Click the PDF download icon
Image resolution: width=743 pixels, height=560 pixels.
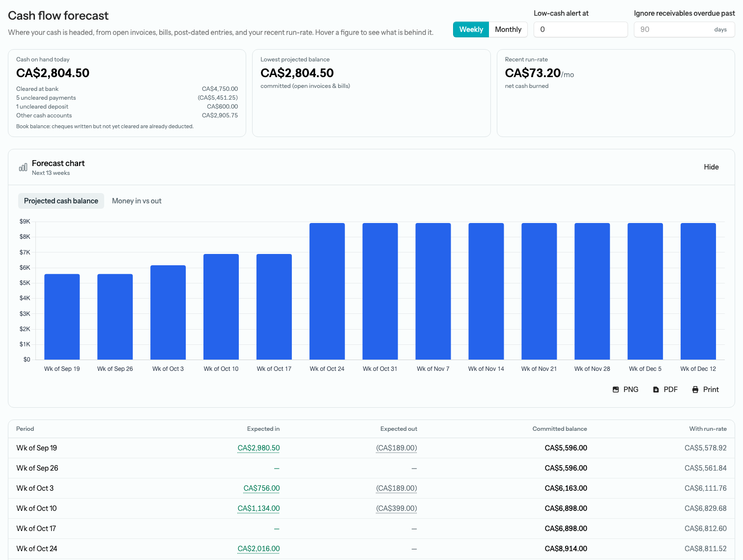pyautogui.click(x=656, y=390)
